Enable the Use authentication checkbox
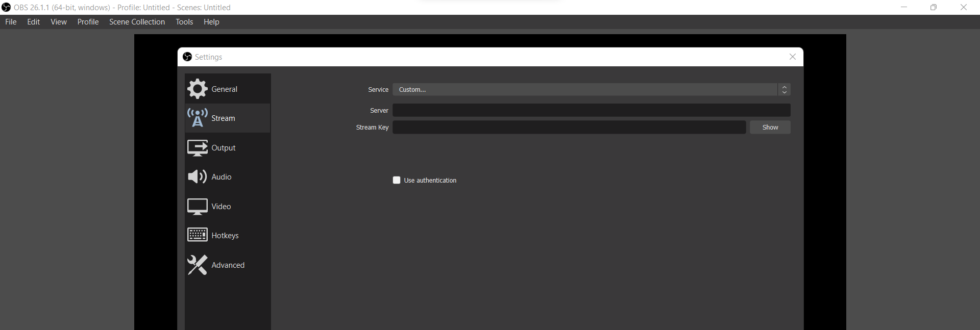Image resolution: width=980 pixels, height=330 pixels. 397,180
